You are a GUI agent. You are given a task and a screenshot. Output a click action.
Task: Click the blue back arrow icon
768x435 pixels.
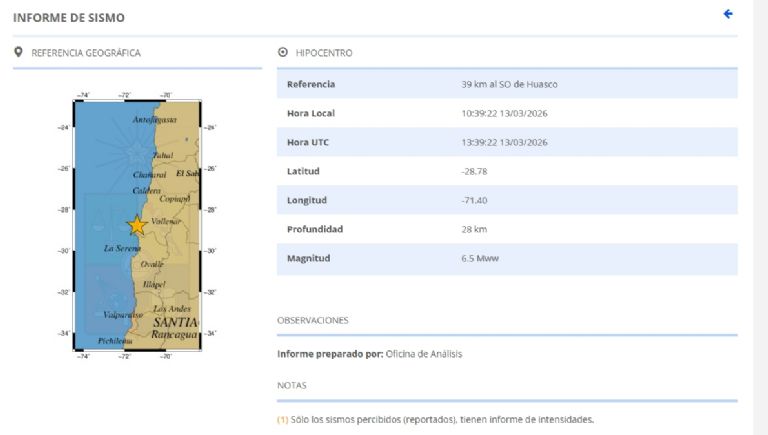pyautogui.click(x=728, y=14)
